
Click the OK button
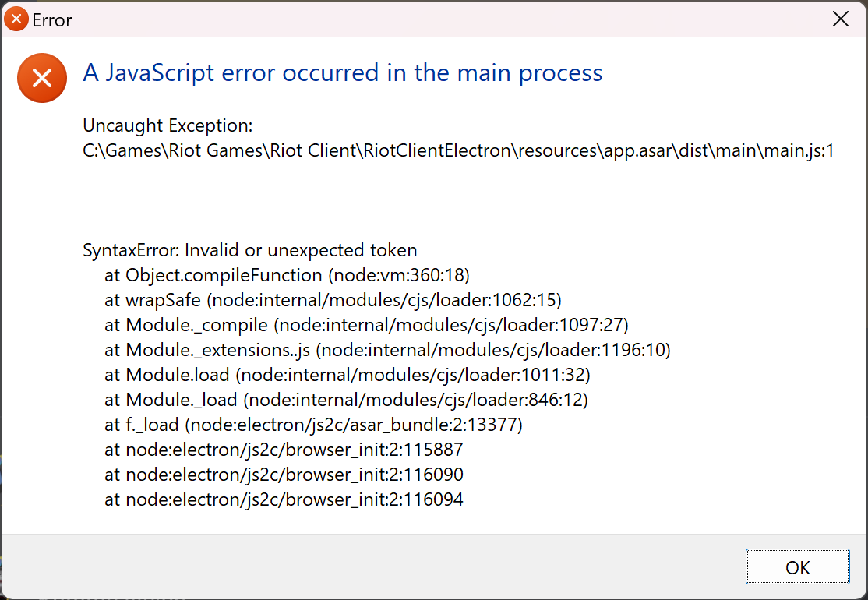coord(797,566)
